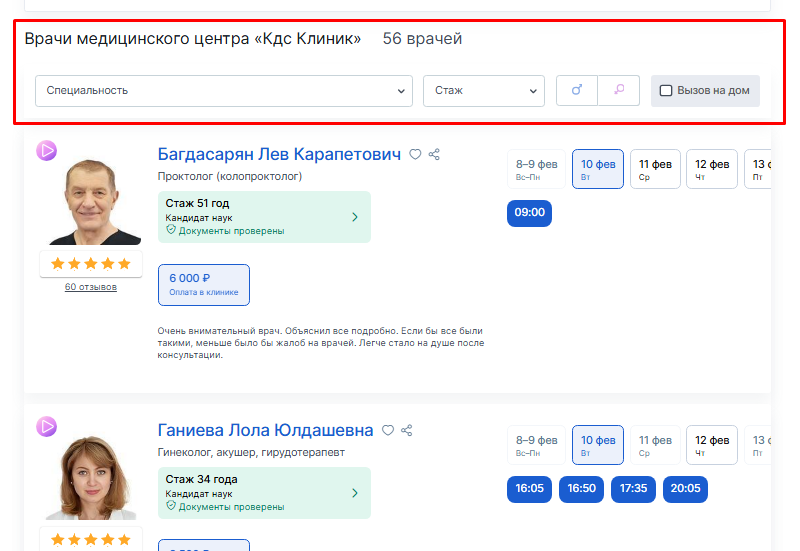Book the 09:00 time slot
This screenshot has height=551, width=800.
click(x=530, y=213)
